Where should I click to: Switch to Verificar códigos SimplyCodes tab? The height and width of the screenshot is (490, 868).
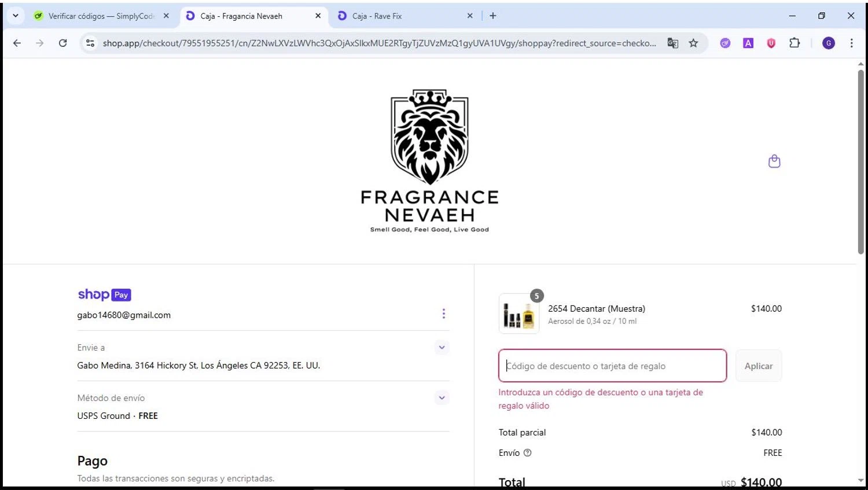(x=102, y=16)
